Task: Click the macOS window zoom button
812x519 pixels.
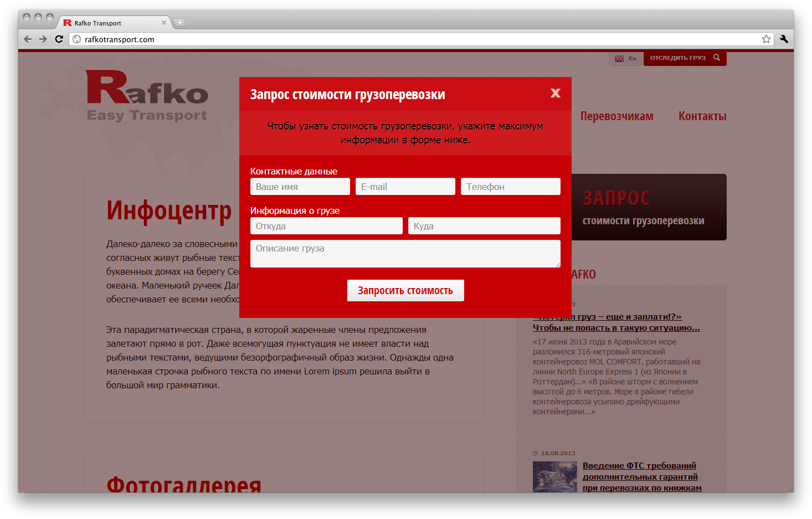Action: click(x=50, y=17)
